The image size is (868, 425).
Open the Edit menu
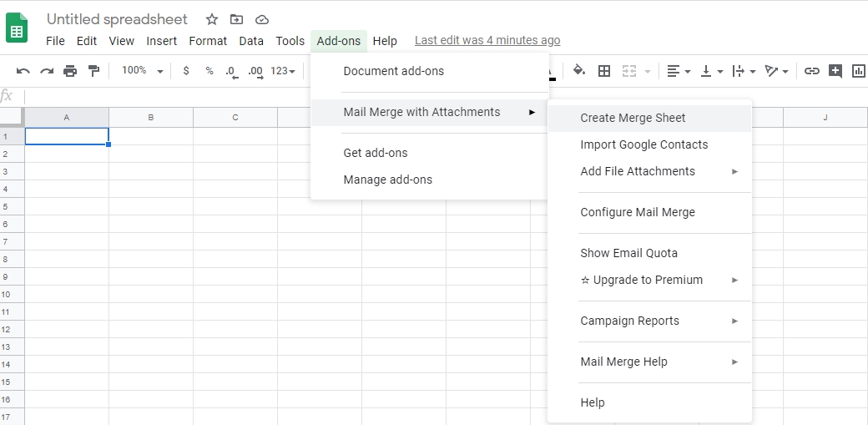[x=86, y=41]
